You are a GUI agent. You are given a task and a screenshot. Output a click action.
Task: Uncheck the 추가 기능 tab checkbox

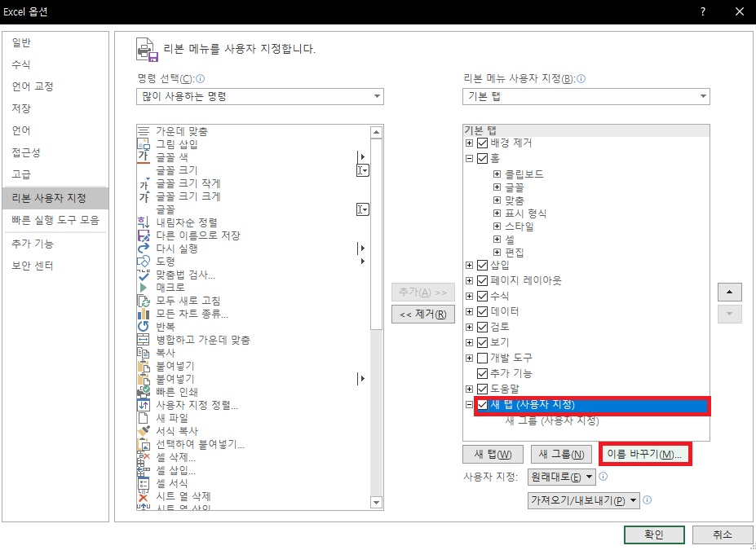(482, 373)
